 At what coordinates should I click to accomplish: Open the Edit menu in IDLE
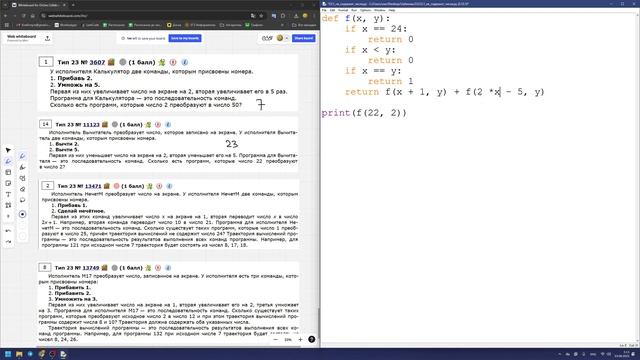332,10
